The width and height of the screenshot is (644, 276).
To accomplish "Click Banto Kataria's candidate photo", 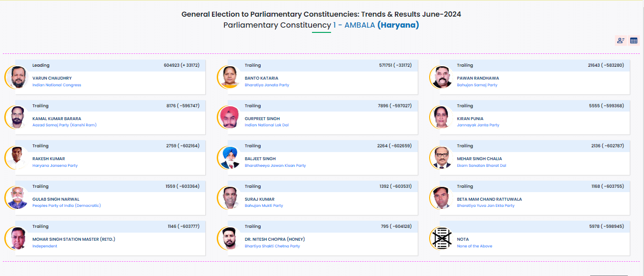I will tap(230, 77).
